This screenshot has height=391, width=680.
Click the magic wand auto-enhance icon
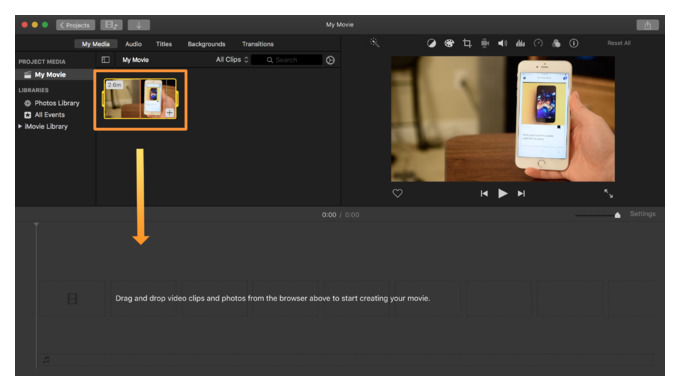point(375,42)
